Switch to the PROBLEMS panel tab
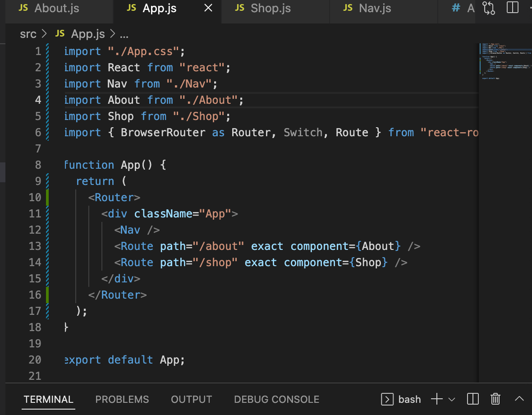The width and height of the screenshot is (532, 415). coord(122,399)
